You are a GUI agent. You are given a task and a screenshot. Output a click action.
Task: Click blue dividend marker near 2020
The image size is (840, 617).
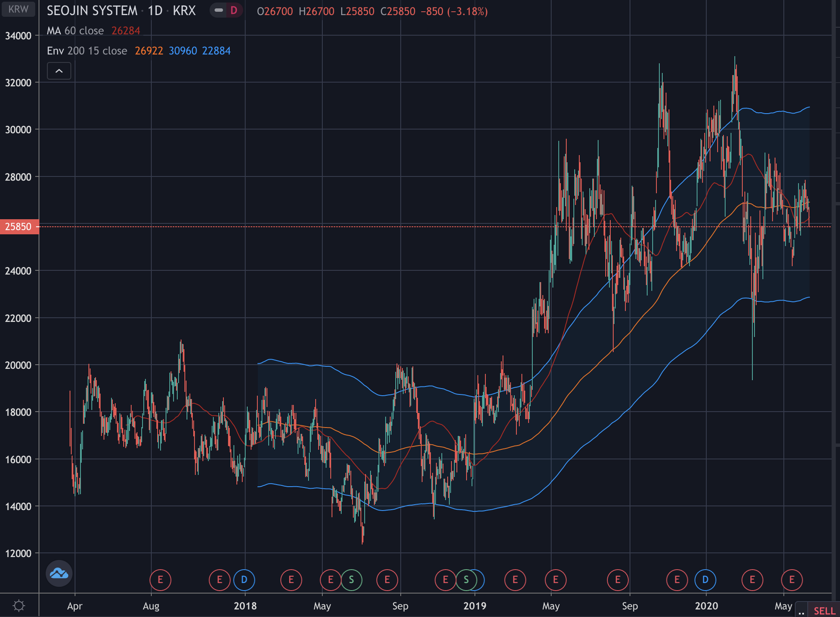tap(705, 580)
